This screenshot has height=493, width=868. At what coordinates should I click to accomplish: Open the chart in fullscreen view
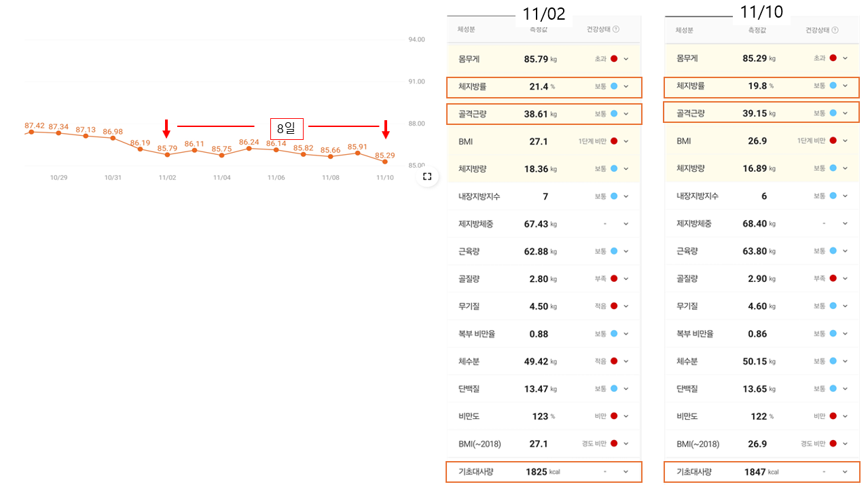(x=427, y=177)
